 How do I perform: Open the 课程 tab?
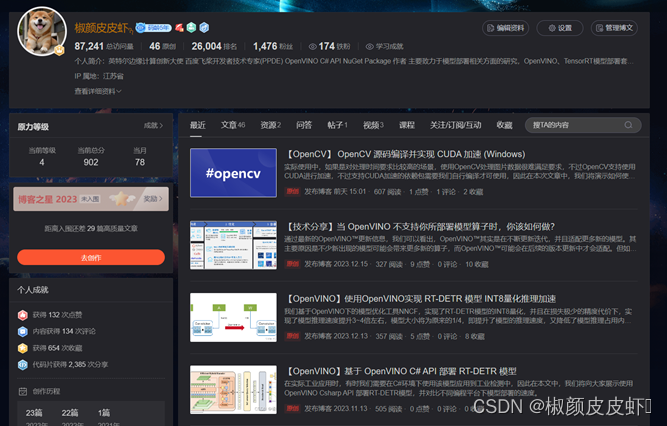(x=407, y=125)
